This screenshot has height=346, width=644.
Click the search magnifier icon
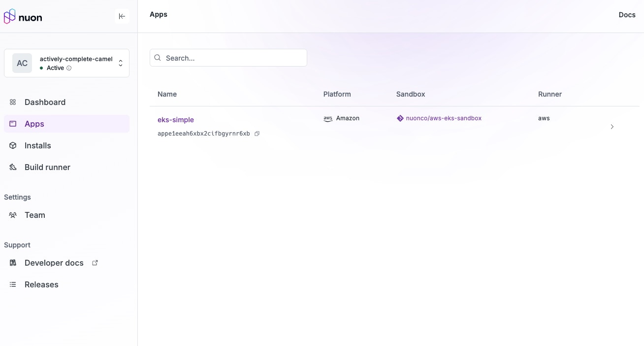(x=158, y=58)
